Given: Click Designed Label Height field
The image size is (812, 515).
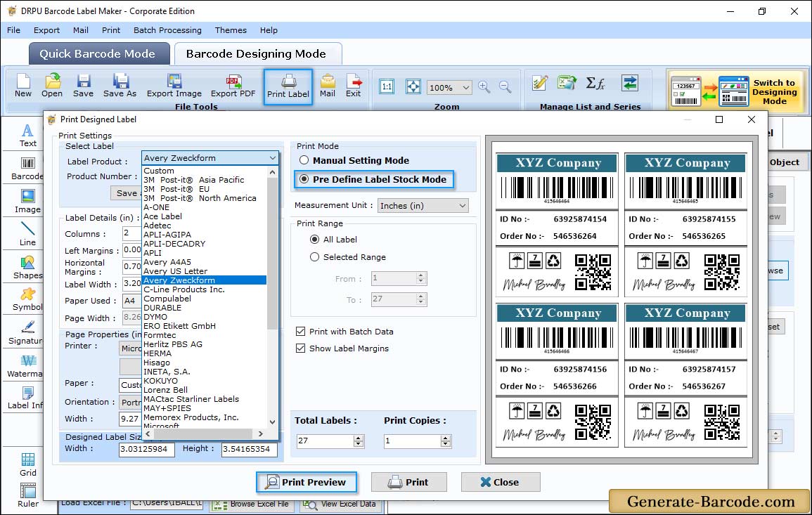Looking at the screenshot, I should click(250, 449).
